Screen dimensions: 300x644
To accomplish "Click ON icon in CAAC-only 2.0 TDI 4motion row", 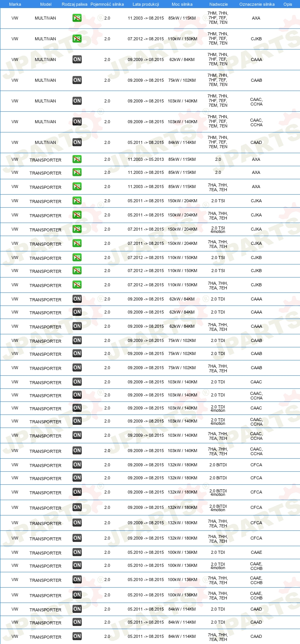I will click(77, 408).
